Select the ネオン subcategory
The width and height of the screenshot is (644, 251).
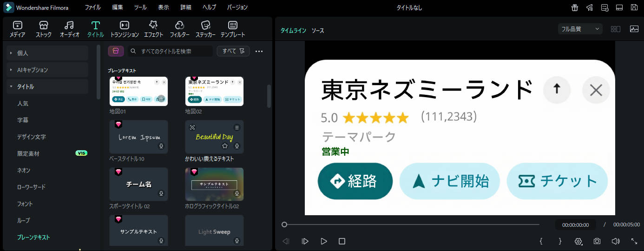[x=24, y=170]
